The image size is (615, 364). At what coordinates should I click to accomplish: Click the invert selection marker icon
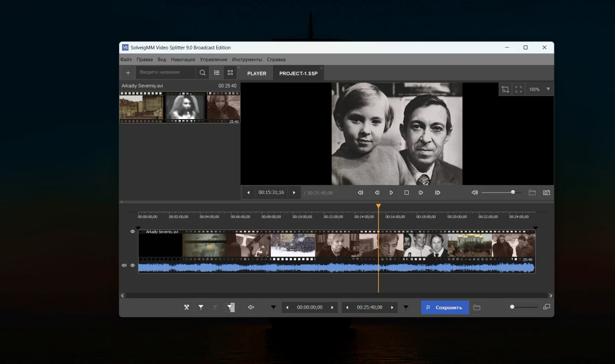click(x=230, y=307)
